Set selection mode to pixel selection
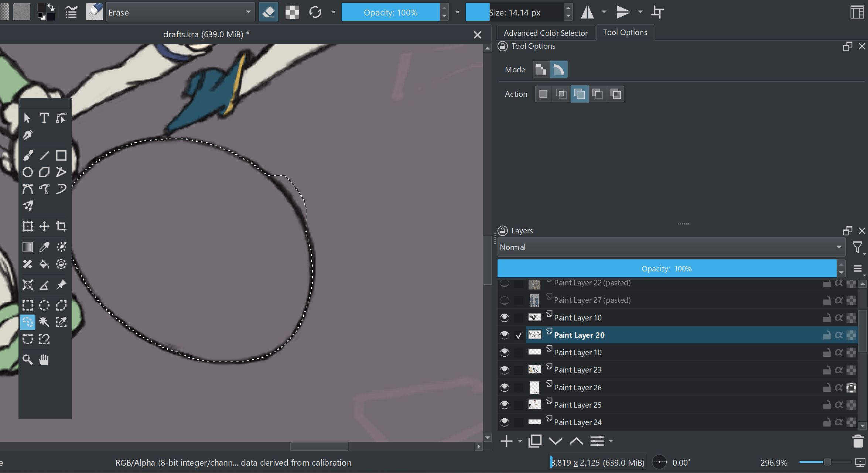 point(541,69)
